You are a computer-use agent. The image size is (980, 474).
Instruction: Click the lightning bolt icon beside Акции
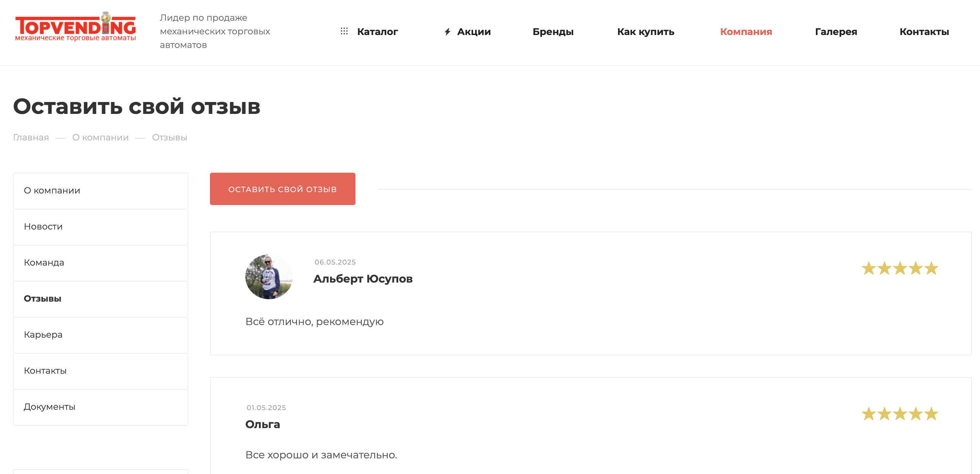[448, 32]
